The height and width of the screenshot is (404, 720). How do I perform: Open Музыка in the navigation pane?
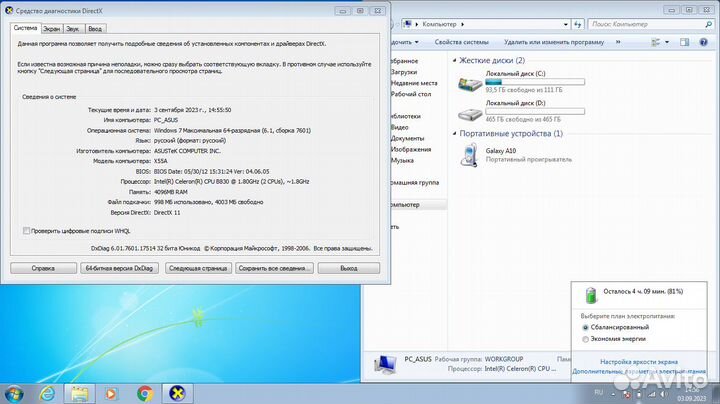tap(402, 160)
